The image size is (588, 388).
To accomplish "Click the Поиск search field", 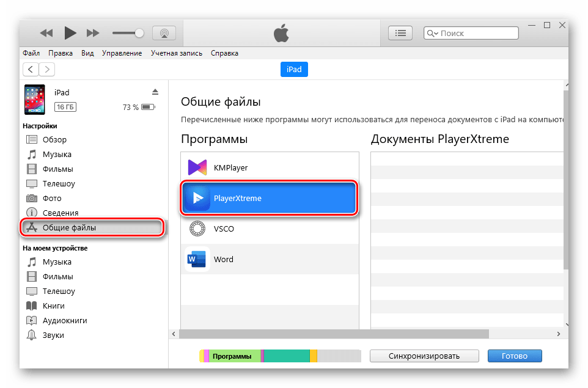I will point(471,33).
